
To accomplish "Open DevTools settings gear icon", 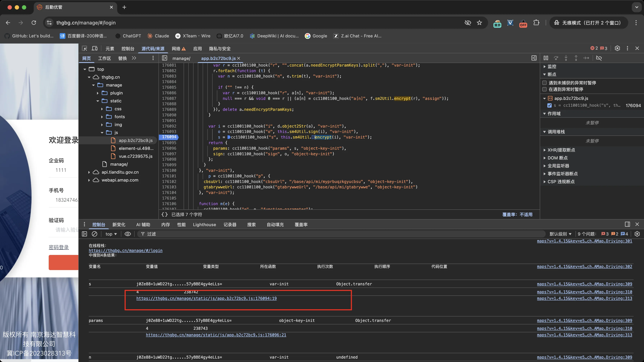I will [617, 48].
